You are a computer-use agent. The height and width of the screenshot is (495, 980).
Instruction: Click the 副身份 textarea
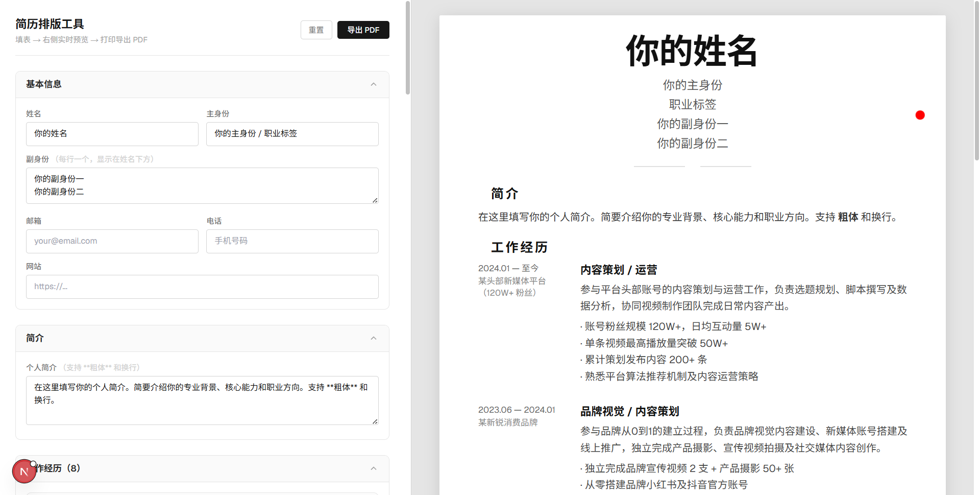click(202, 185)
